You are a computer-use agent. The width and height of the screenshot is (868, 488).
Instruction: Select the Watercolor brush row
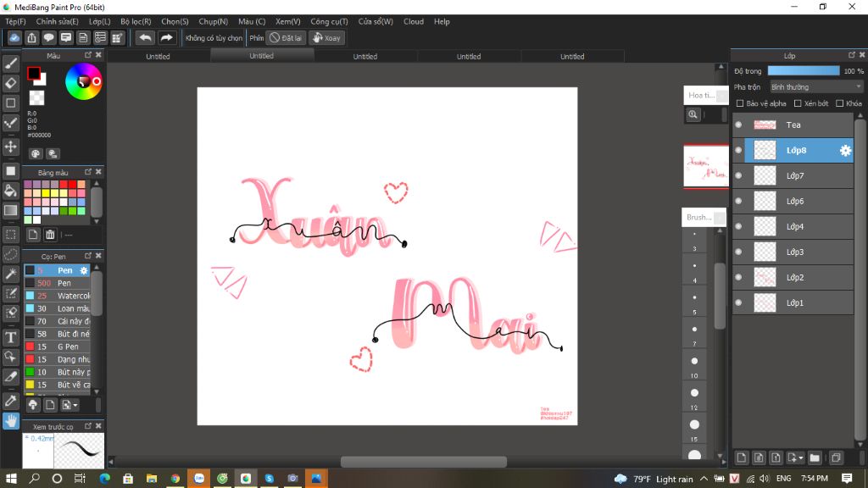[57, 296]
